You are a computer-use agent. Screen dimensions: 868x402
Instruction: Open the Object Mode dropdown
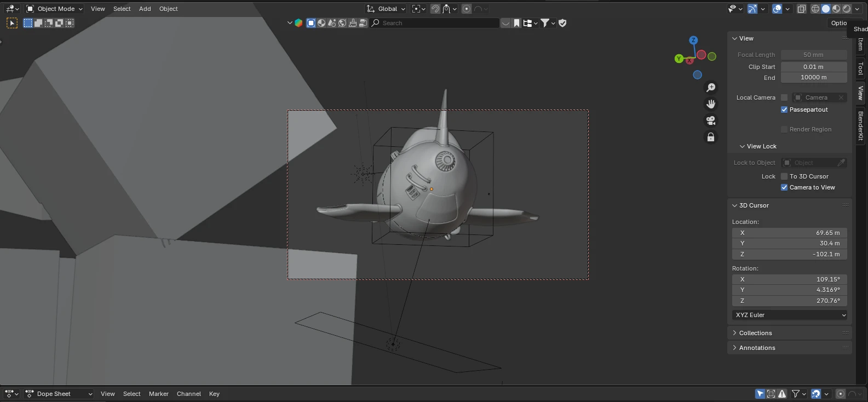[x=55, y=9]
